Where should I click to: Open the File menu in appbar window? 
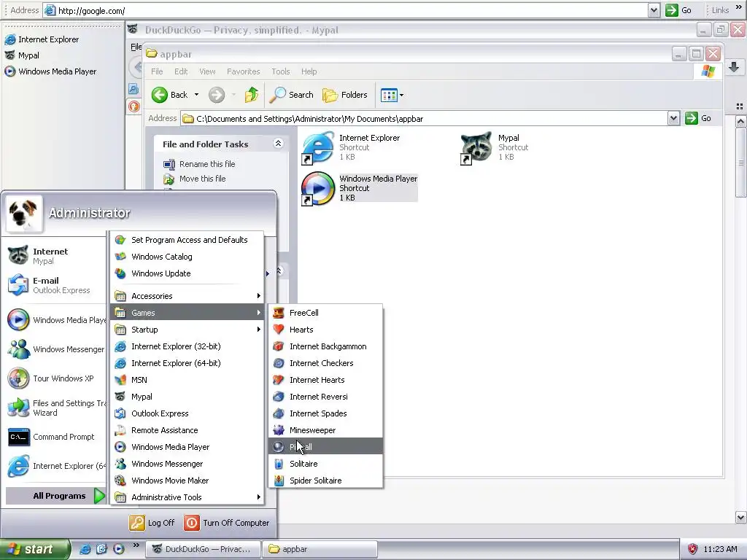tap(157, 71)
